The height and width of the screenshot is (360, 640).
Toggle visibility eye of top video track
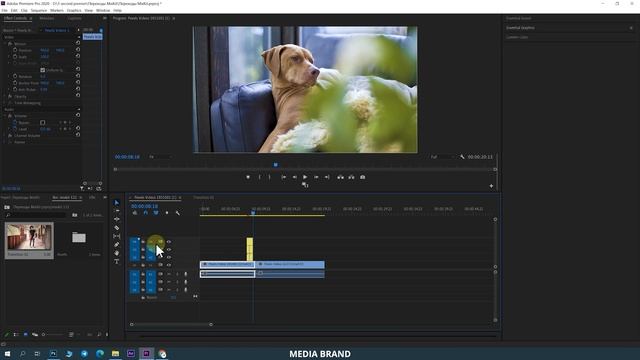169,242
